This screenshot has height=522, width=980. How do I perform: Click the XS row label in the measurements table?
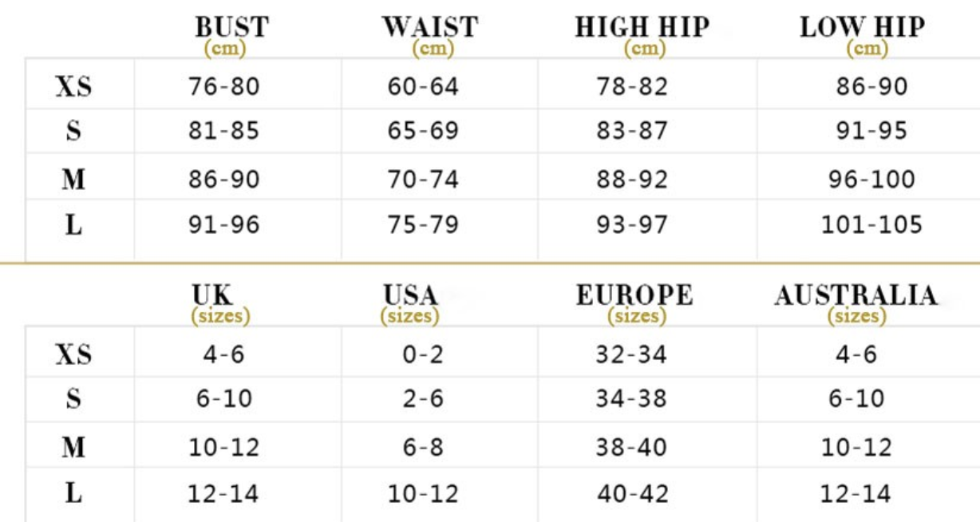(73, 86)
